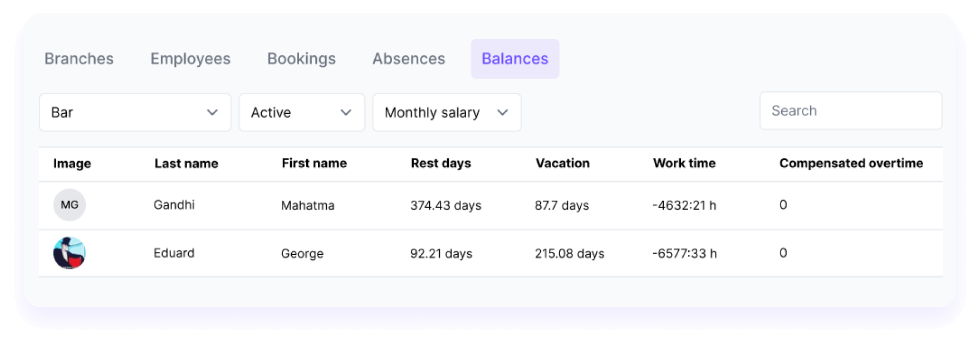Screen dimensions: 980x344
Task: Sort by the Last name column header
Action: coord(187,163)
